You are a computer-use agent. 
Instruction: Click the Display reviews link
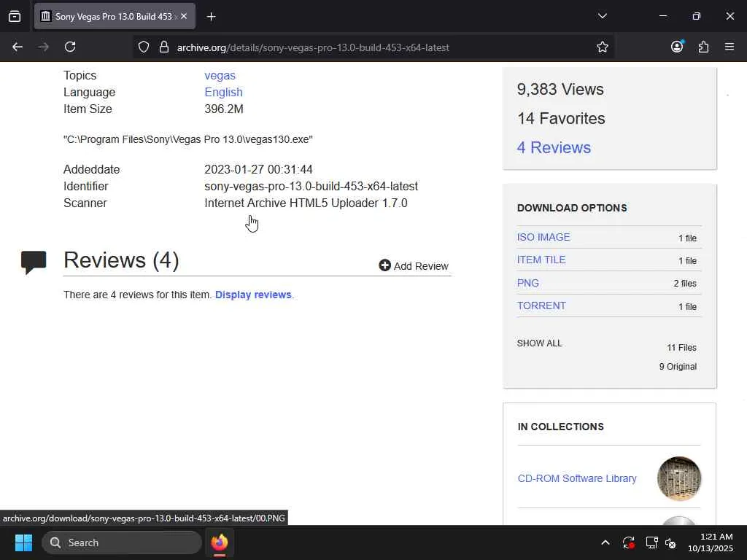pyautogui.click(x=253, y=295)
